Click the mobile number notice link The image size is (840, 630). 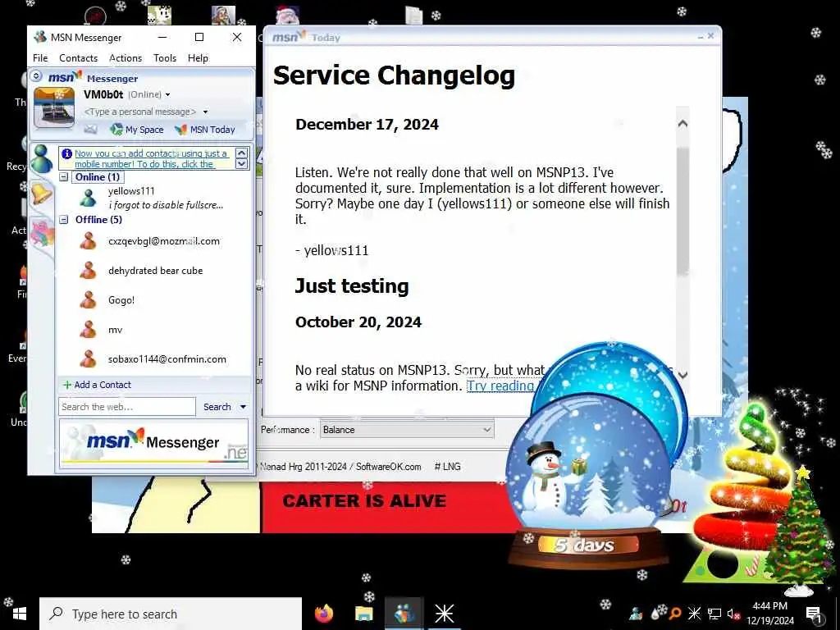[152, 158]
